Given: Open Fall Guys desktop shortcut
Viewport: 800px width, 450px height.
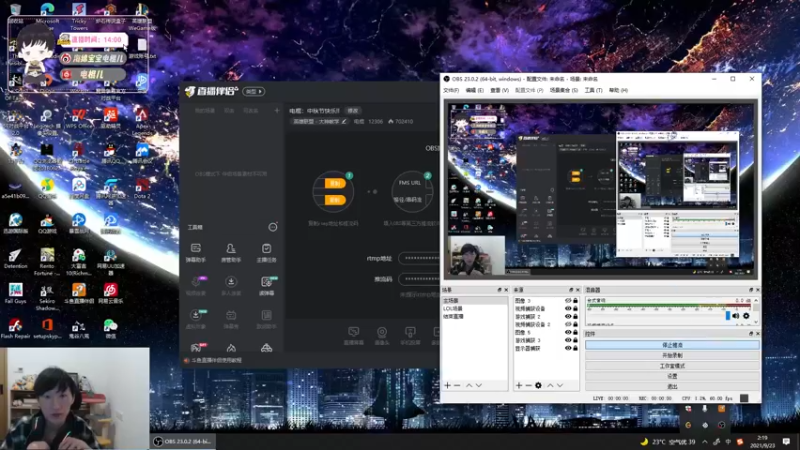Looking at the screenshot, I should pyautogui.click(x=15, y=293).
